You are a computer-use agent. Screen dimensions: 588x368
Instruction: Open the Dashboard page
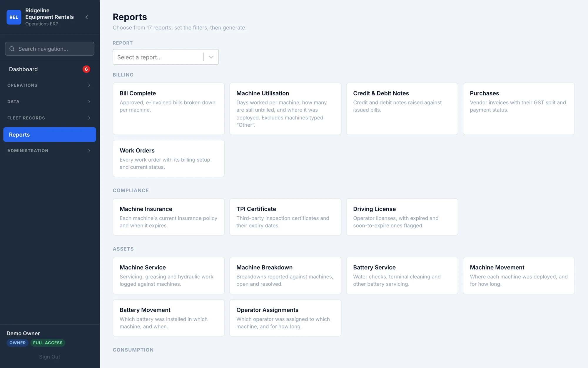tap(50, 69)
